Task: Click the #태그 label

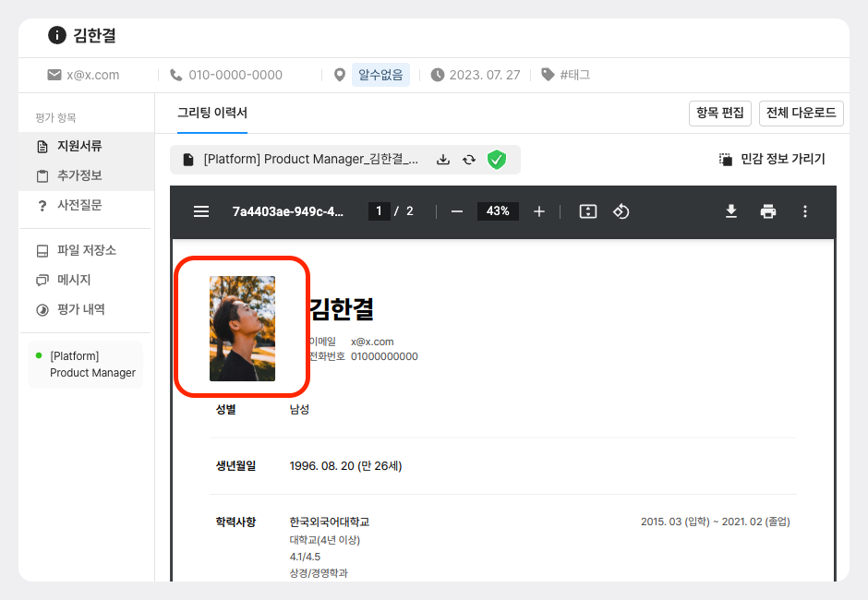Action: click(575, 75)
